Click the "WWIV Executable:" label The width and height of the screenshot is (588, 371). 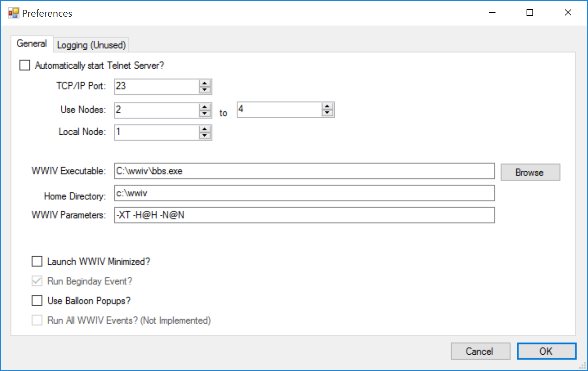pyautogui.click(x=69, y=171)
